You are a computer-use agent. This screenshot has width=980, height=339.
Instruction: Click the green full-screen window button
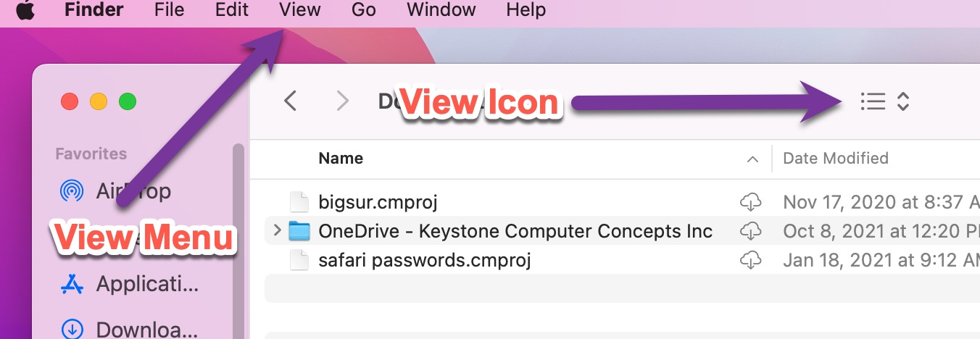(128, 101)
